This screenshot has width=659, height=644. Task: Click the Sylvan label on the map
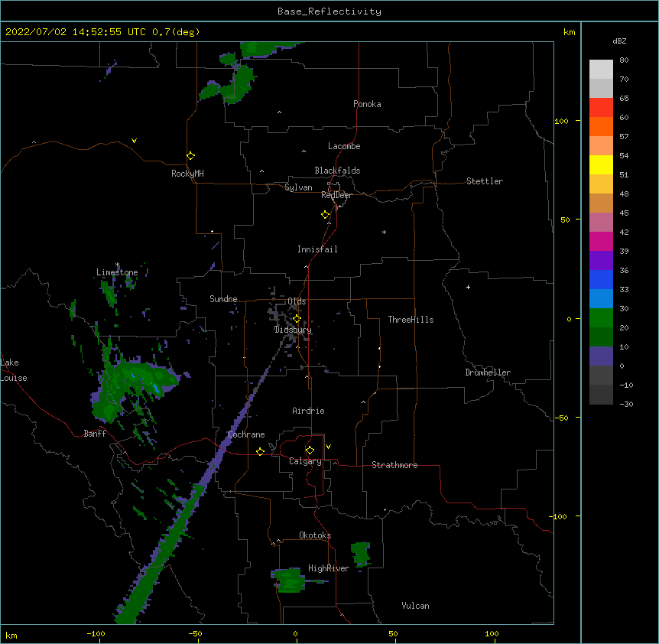pos(298,187)
